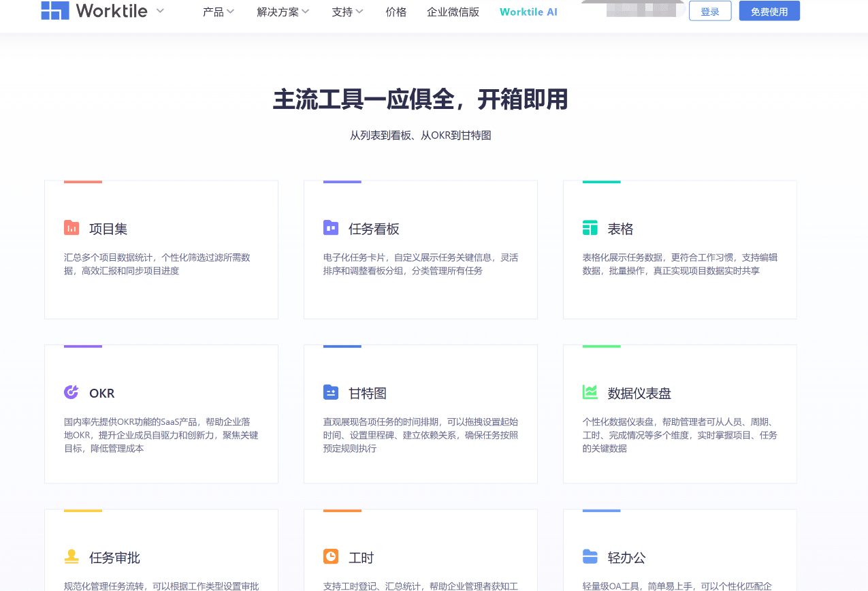
Task: Open the 表格 card title
Action: (621, 229)
